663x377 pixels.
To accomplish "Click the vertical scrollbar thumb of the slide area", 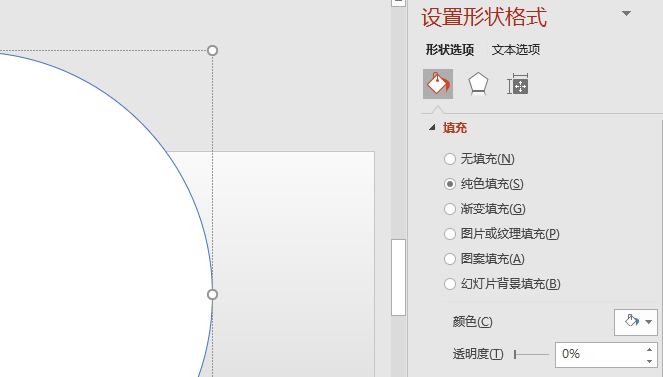I will click(x=398, y=277).
